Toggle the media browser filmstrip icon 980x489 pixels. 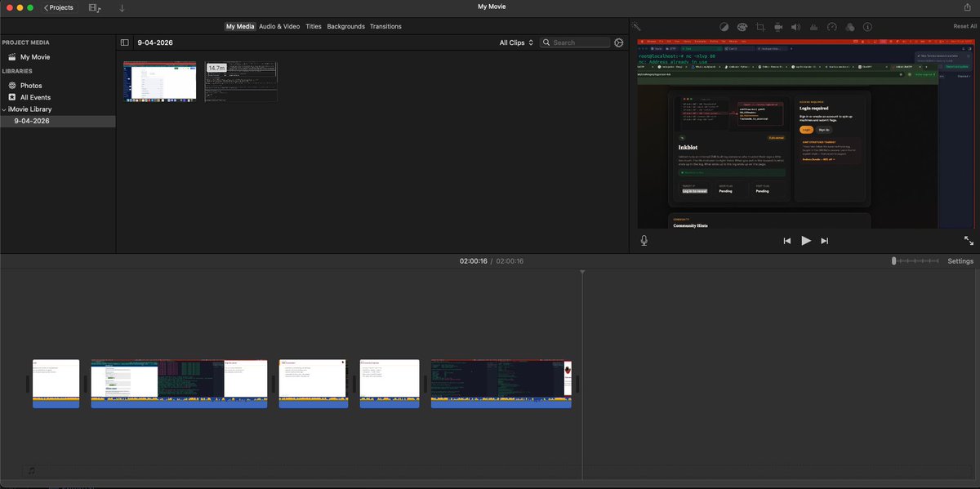tap(95, 7)
